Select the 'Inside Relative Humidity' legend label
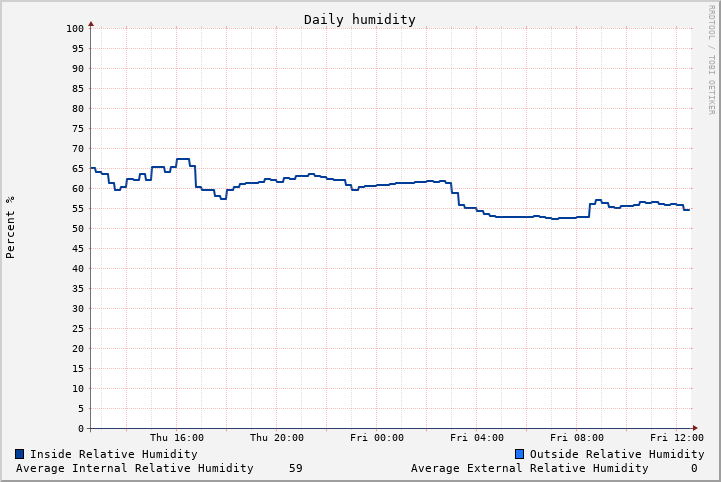 click(114, 454)
